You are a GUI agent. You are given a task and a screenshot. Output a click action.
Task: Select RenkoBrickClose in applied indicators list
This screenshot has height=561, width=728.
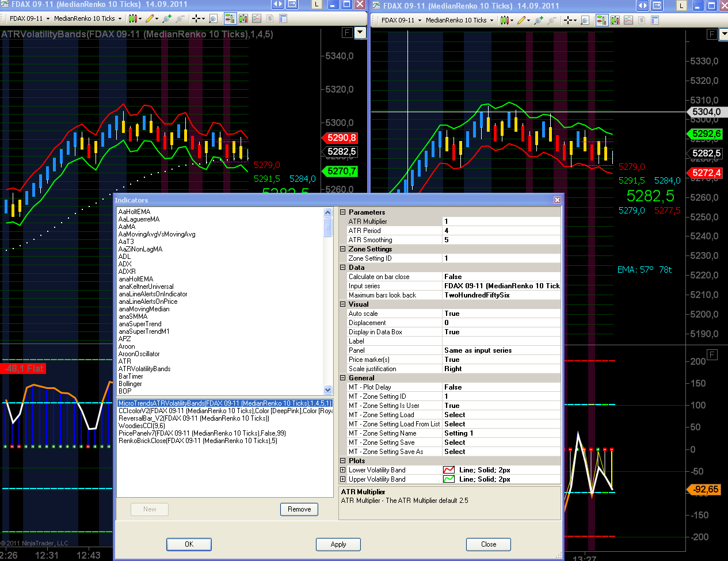click(x=198, y=441)
